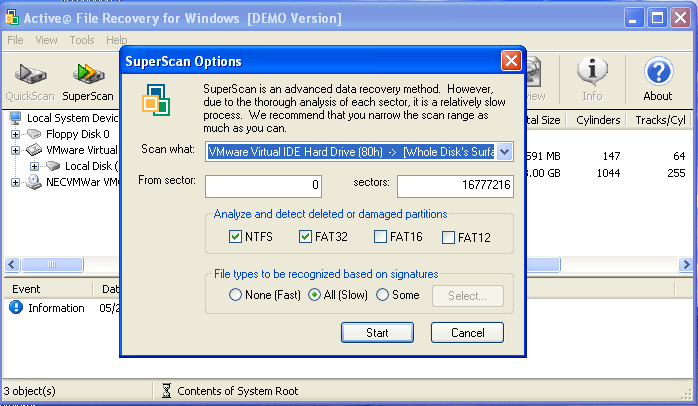Screen dimensions: 698x406
Task: Select the All (Slow) radio option
Action: 314,295
